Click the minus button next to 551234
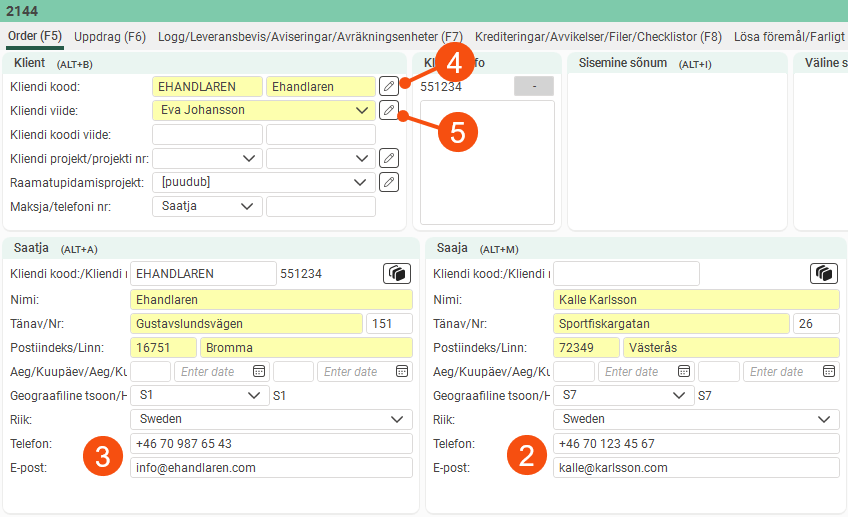 (x=534, y=87)
